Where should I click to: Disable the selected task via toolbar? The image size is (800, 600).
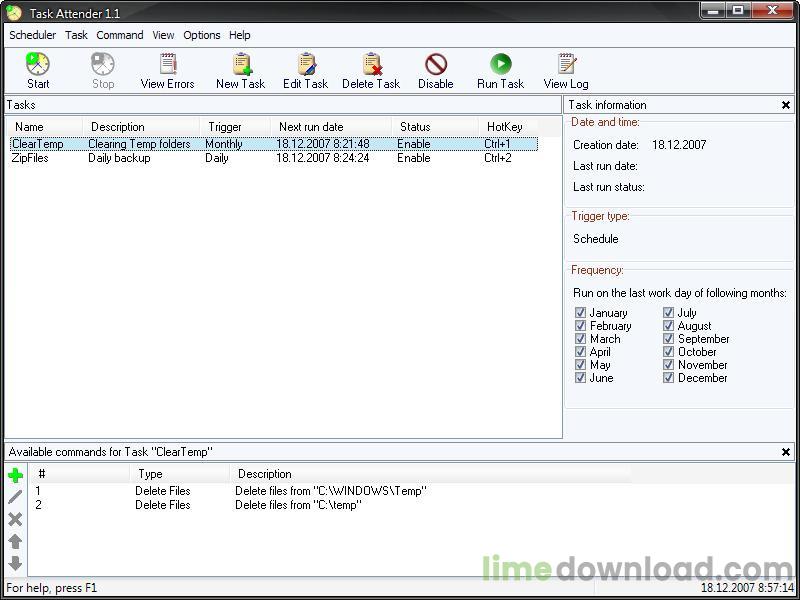coord(435,66)
